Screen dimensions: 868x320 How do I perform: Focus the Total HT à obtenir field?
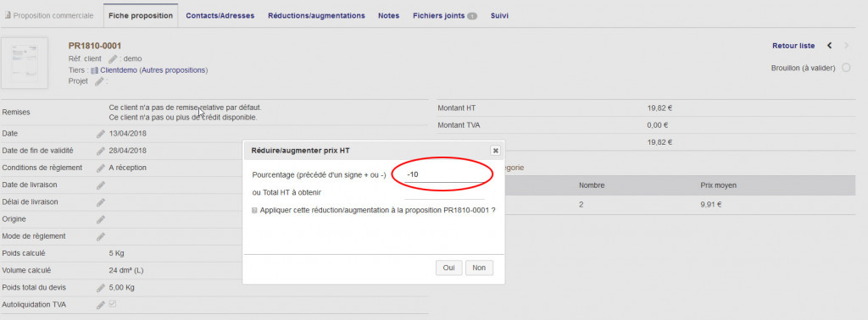coord(444,192)
